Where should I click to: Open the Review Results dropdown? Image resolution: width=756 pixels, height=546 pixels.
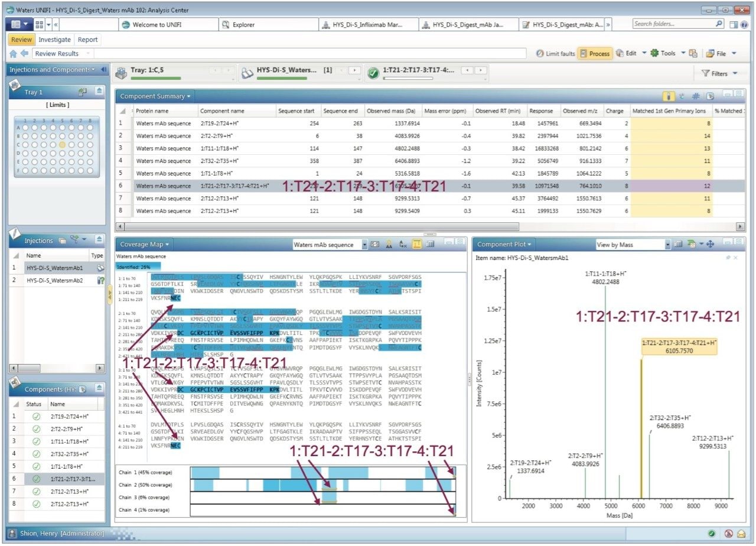89,53
